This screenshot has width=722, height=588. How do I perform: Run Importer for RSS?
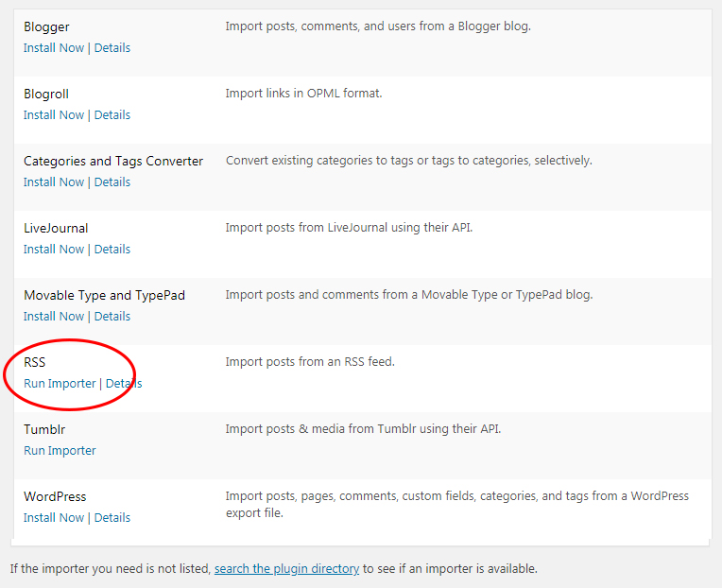point(60,384)
